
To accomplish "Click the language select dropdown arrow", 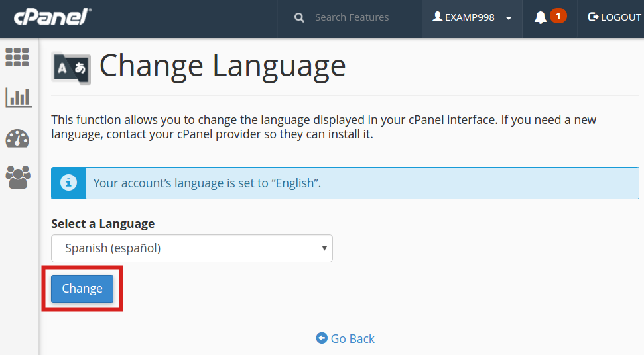I will point(324,248).
